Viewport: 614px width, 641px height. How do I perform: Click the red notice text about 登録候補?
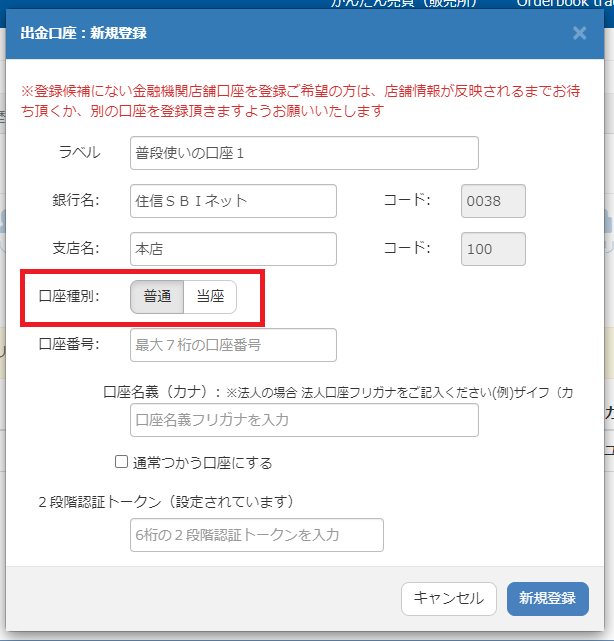(301, 101)
